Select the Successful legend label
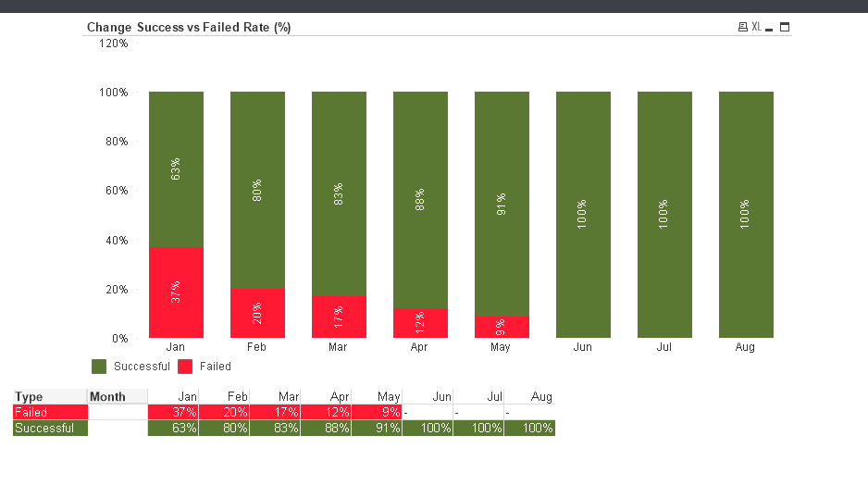868x498 pixels. (x=142, y=367)
